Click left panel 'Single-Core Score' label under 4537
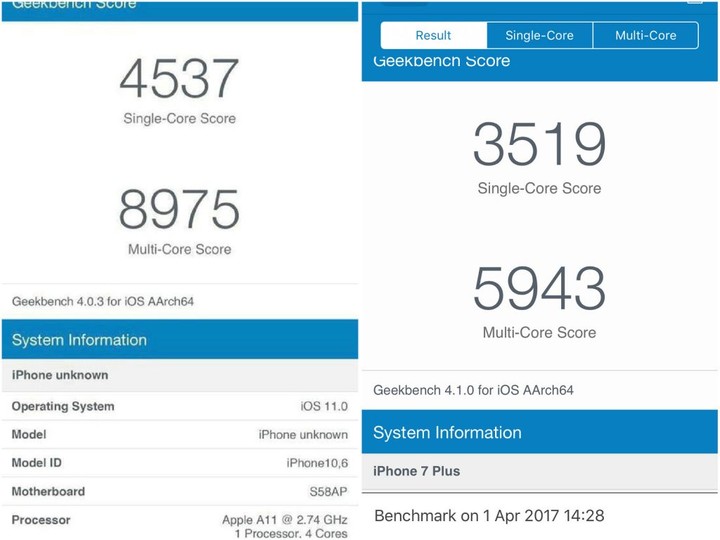 tap(180, 118)
